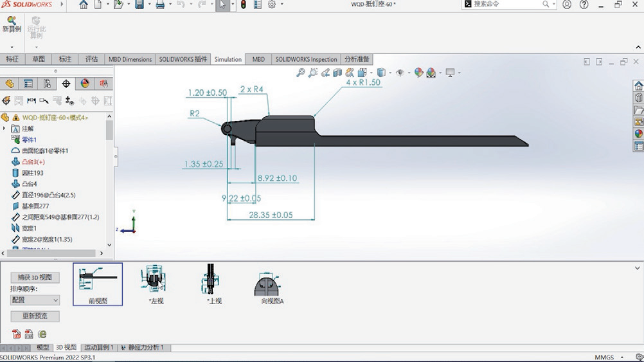Image resolution: width=644 pixels, height=362 pixels.
Task: Open the Display Manager color-sphere tab
Action: 85,84
